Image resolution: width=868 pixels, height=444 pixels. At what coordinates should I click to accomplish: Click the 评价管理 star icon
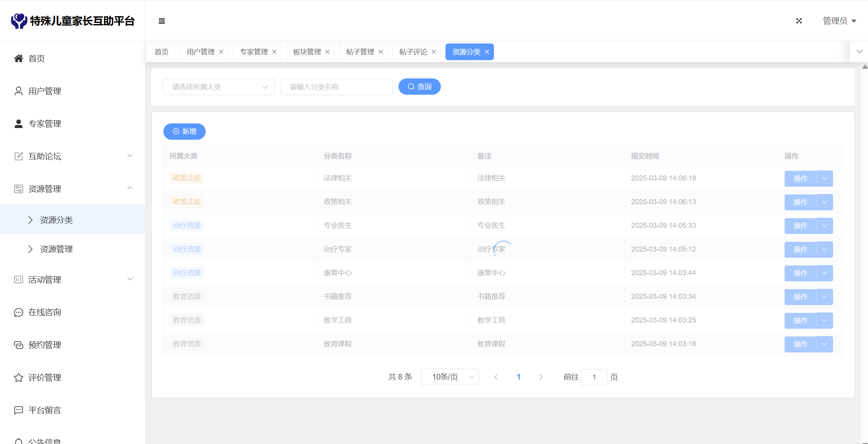pyautogui.click(x=18, y=378)
